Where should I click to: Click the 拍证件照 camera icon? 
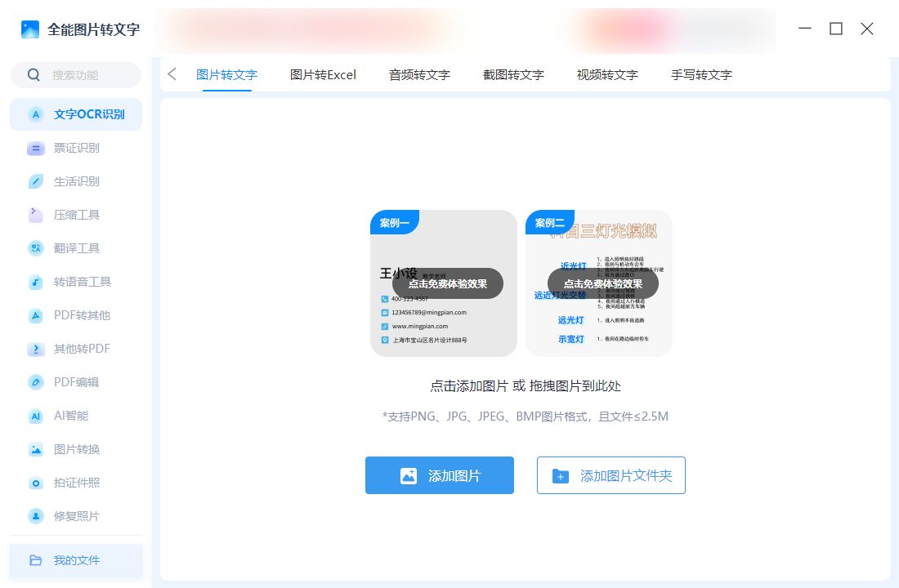pos(35,483)
